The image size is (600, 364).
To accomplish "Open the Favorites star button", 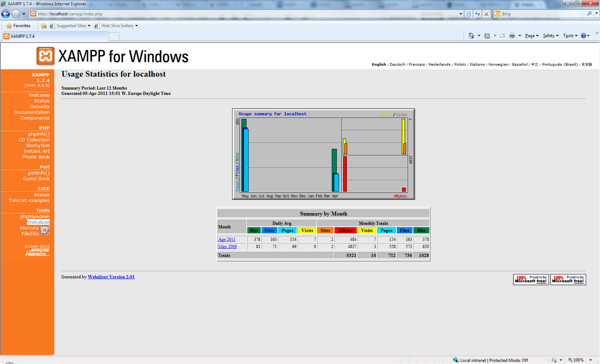I will pos(18,26).
